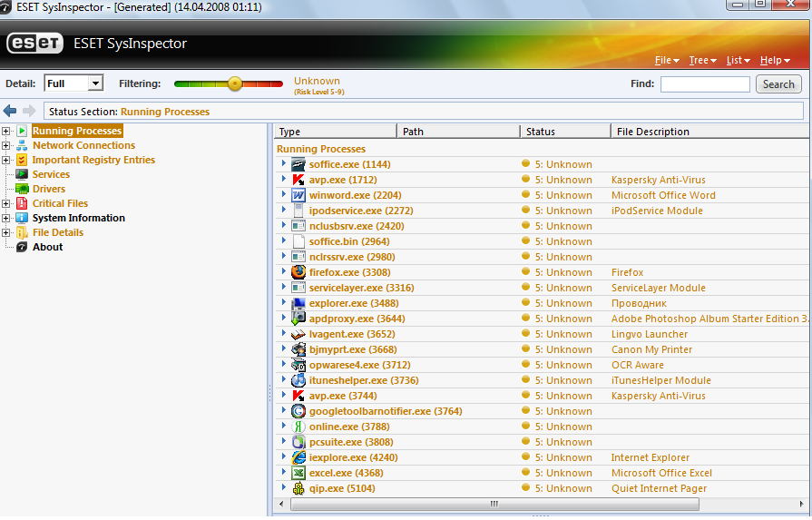Click the QIP flower icon beside qip.exe
The width and height of the screenshot is (812, 520).
(x=298, y=488)
